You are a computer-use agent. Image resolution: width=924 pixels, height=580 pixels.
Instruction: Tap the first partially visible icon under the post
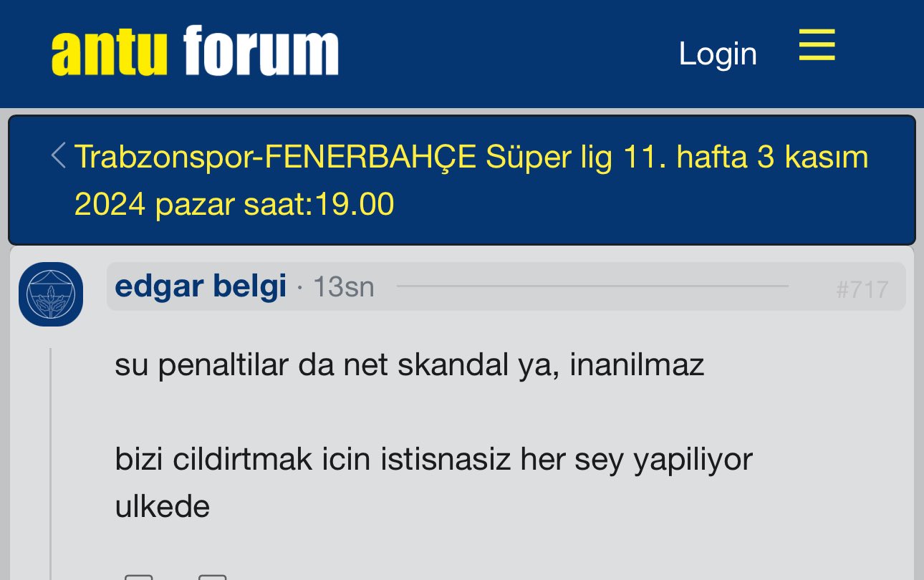click(x=138, y=576)
